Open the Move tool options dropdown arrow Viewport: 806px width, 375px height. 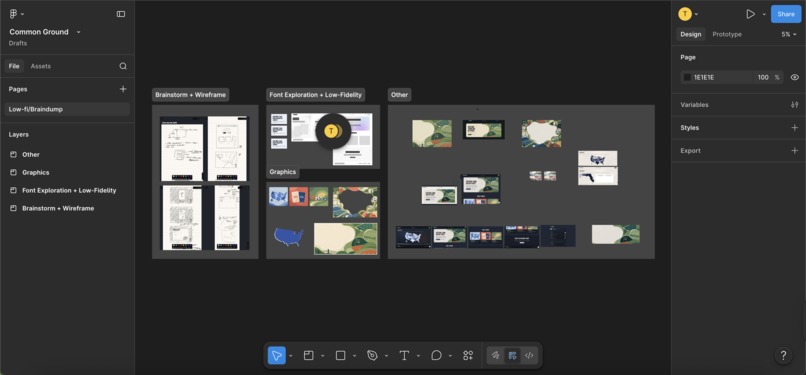[x=290, y=355]
